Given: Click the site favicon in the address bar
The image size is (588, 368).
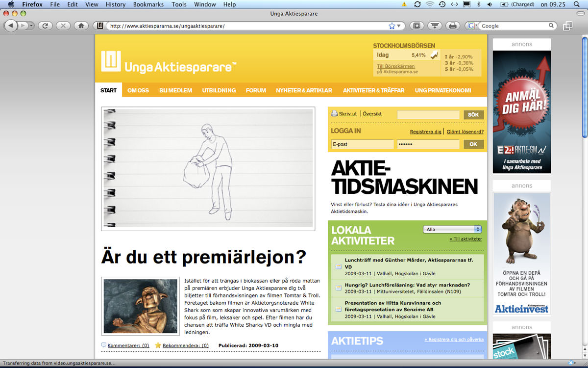Looking at the screenshot, I should tap(100, 26).
